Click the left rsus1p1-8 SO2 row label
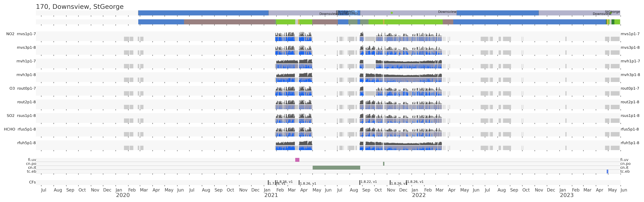The height and width of the screenshot is (202, 644). pos(26,116)
